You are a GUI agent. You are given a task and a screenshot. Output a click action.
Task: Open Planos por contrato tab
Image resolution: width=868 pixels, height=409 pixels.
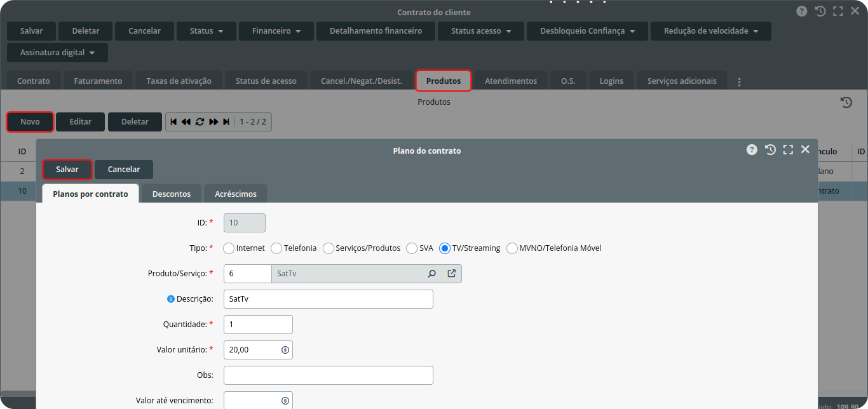(90, 194)
